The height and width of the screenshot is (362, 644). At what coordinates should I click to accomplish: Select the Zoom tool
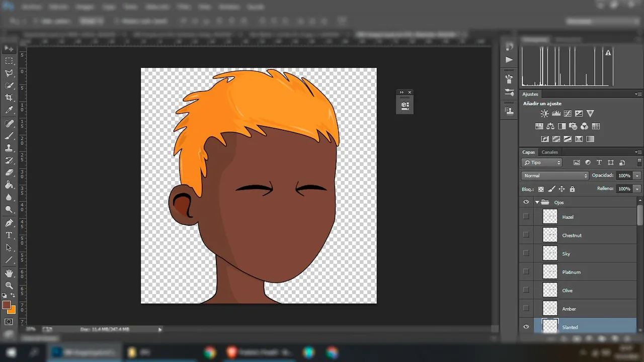pos(9,285)
